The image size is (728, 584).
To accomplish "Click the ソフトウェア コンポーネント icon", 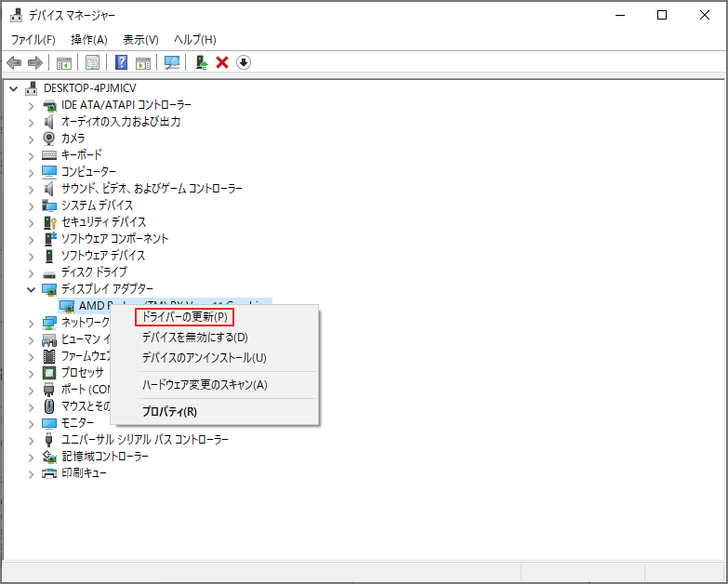I will coord(49,239).
